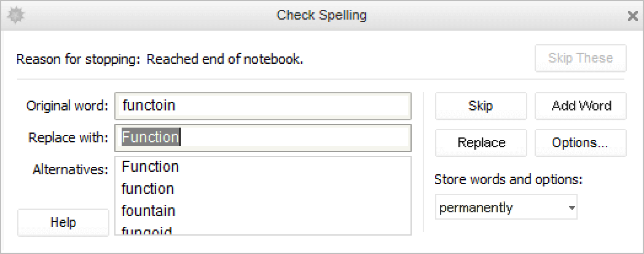The image size is (644, 254).
Task: Click the 'Alternatives:' label
Action: pos(71,170)
